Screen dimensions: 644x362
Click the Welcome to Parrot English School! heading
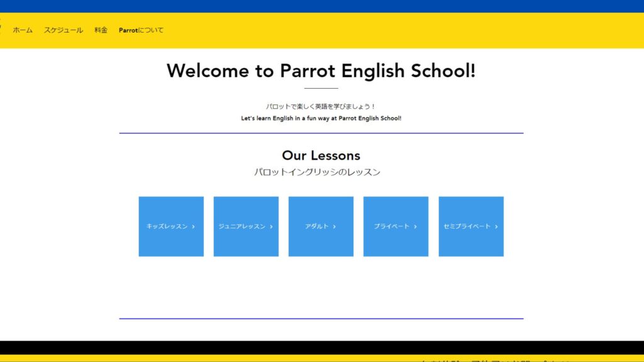point(321,70)
